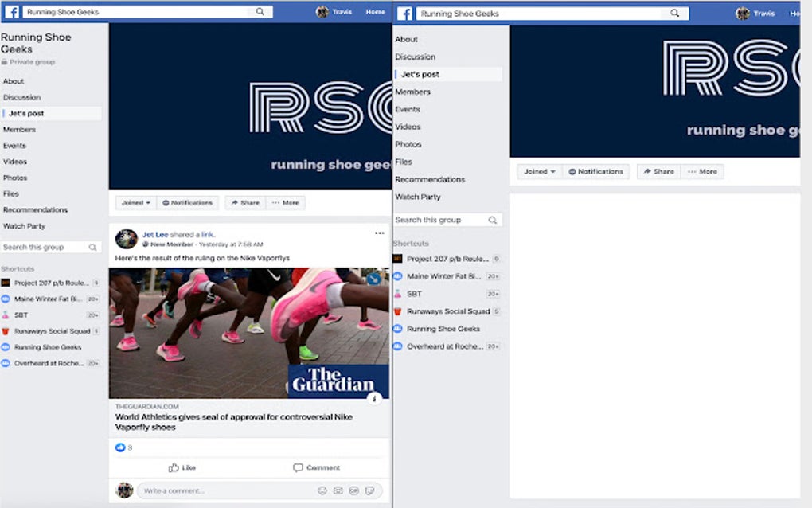The height and width of the screenshot is (508, 812).
Task: Click search magnifier in left window's top bar
Action: [260, 11]
